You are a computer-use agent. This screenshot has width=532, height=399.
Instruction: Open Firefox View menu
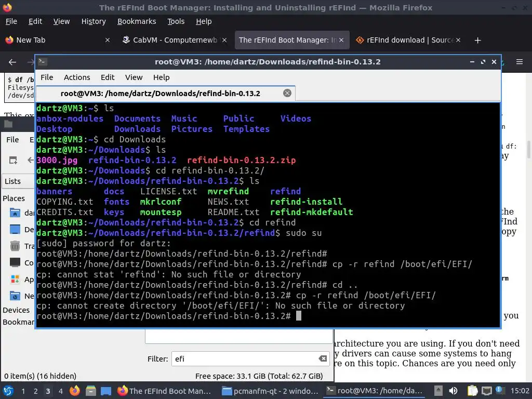pyautogui.click(x=61, y=21)
